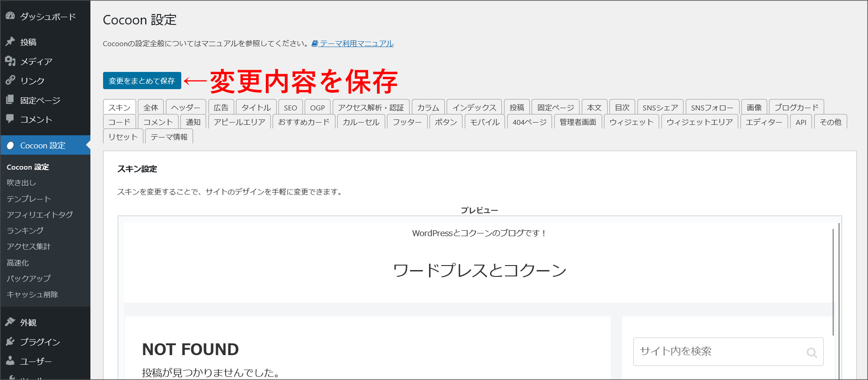Go to the その他 tab
868x380 pixels.
830,122
